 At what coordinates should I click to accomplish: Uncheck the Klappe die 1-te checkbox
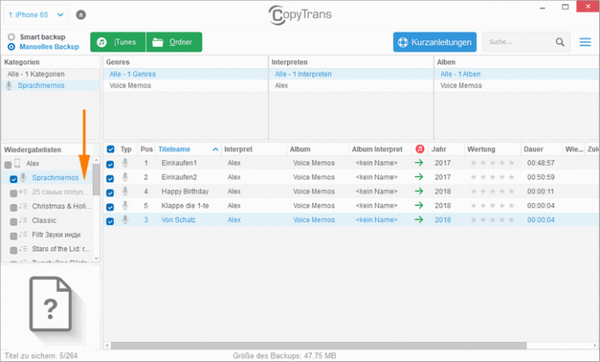[x=110, y=207]
